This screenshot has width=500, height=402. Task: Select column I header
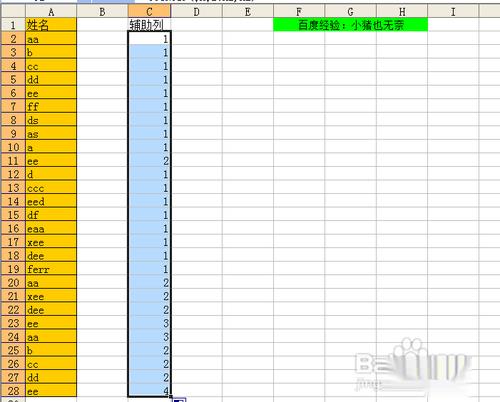[453, 12]
